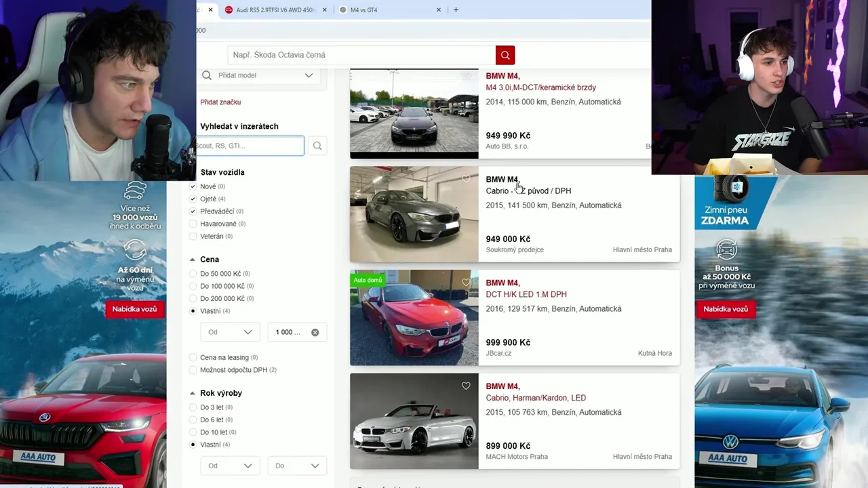
Task: Select the Do 3 let year option
Action: (x=193, y=407)
